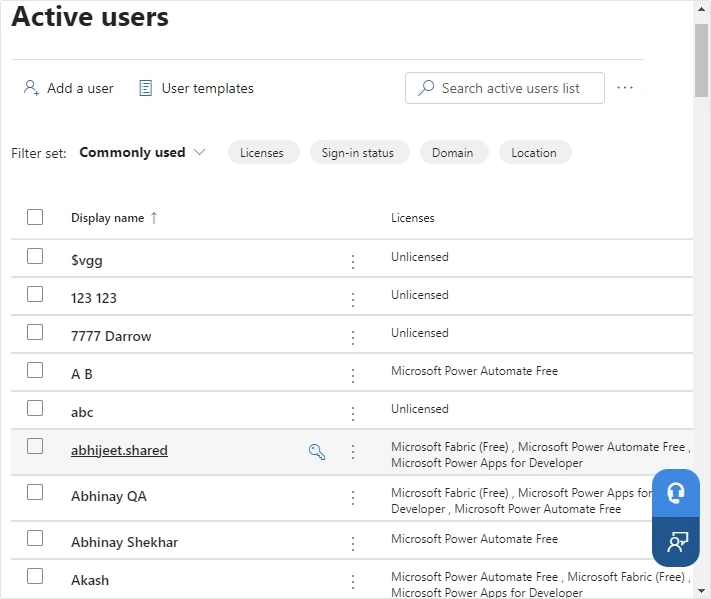Expand the Commonly used filter set dropdown
This screenshot has height=599, width=711.
pyautogui.click(x=142, y=152)
